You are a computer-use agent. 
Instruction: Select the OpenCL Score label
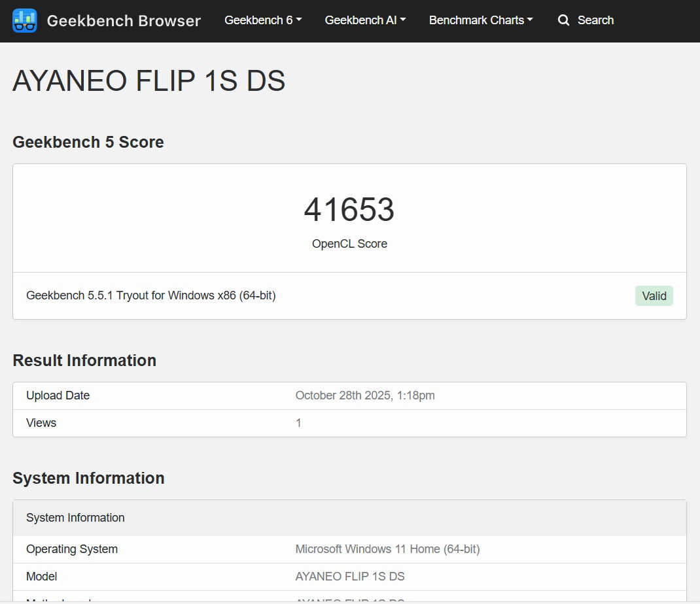349,244
